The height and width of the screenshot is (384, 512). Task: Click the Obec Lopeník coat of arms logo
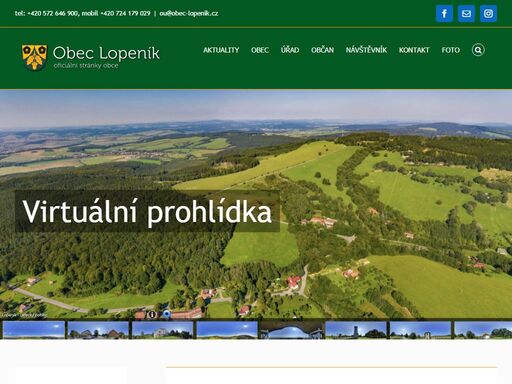[34, 57]
